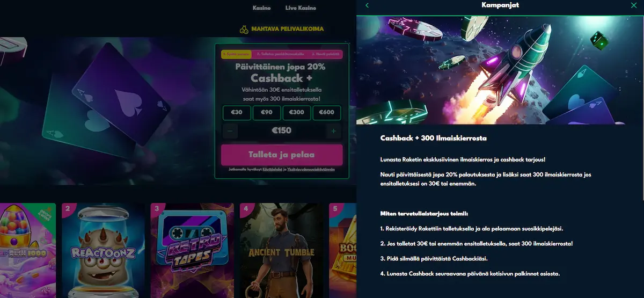Open the Ancient Tumble game thumbnail

(x=282, y=250)
